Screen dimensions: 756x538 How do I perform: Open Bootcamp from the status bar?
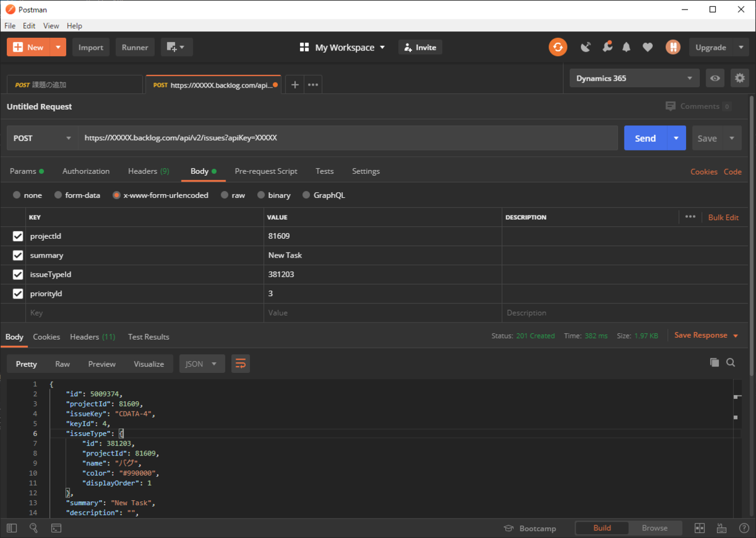click(530, 528)
